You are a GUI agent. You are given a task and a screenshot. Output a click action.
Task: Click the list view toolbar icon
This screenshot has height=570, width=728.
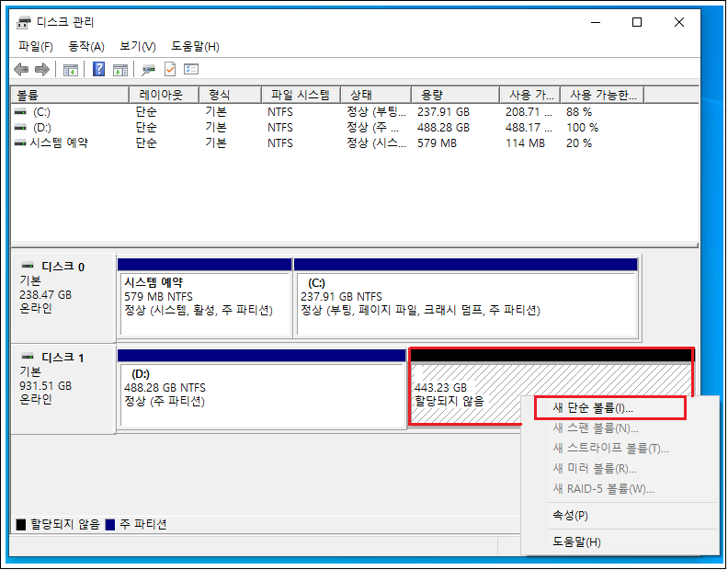tap(191, 69)
